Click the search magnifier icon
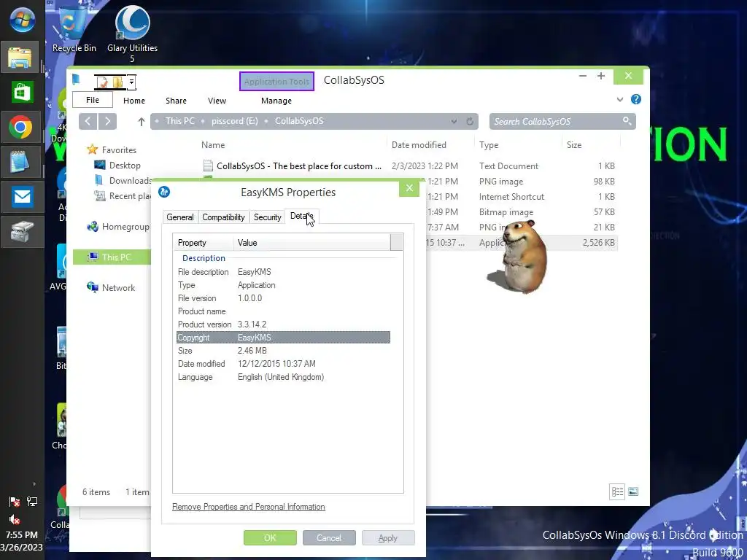The width and height of the screenshot is (747, 560). tap(627, 121)
